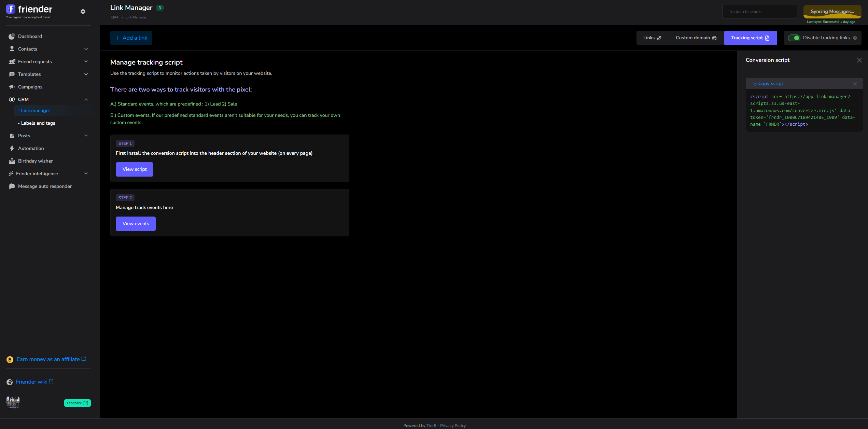Image resolution: width=868 pixels, height=429 pixels.
Task: Click the Dashboard pie chart icon
Action: coord(12,36)
